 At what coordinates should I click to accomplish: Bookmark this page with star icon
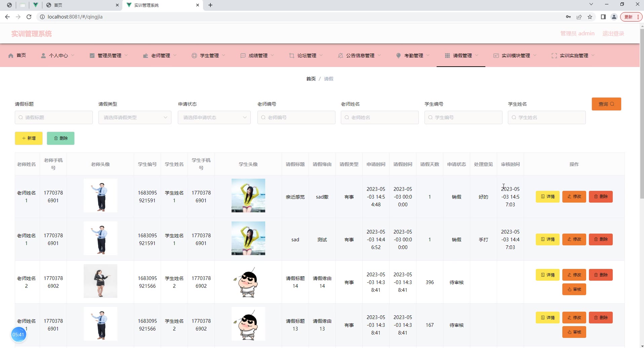590,17
